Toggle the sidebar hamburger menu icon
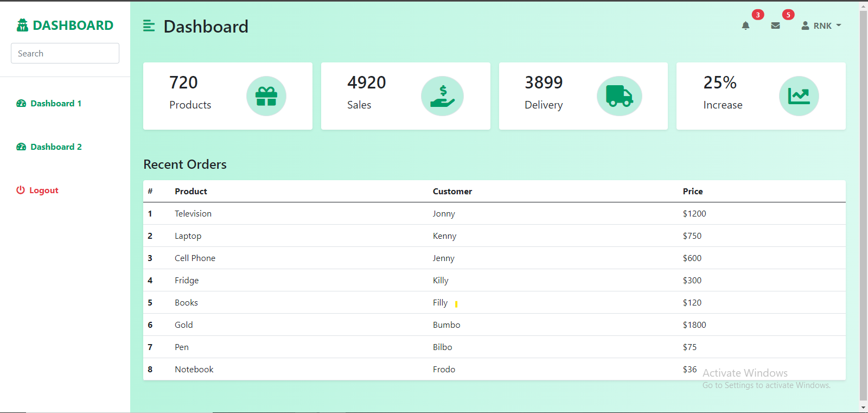This screenshot has height=413, width=868. [149, 26]
